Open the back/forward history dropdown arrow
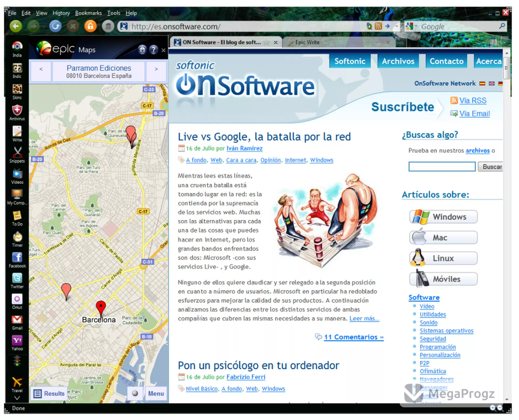The image size is (519, 420). click(44, 26)
